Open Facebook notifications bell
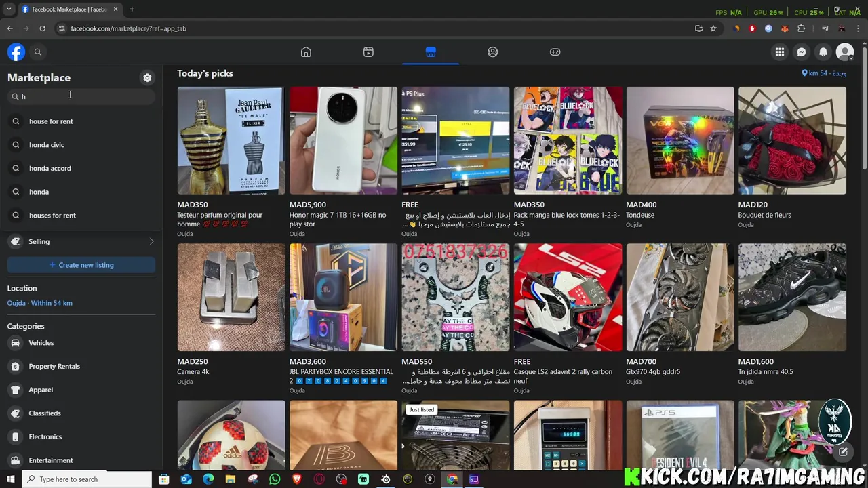The width and height of the screenshot is (868, 488). [823, 52]
